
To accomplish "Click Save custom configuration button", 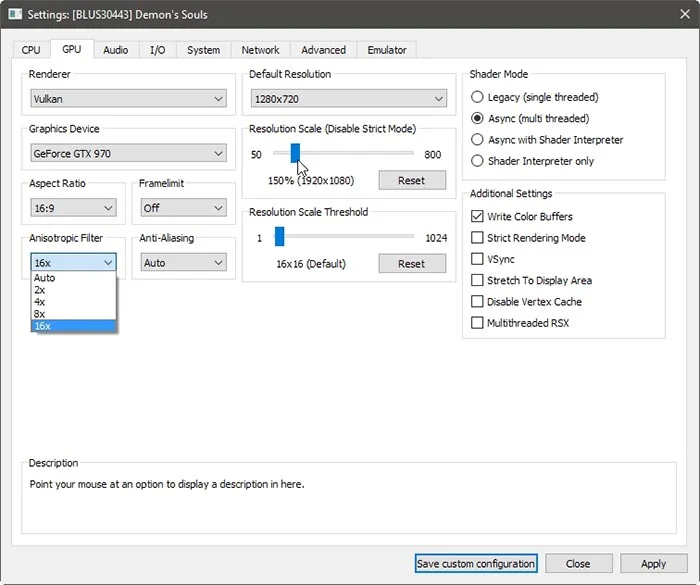I will pos(475,564).
